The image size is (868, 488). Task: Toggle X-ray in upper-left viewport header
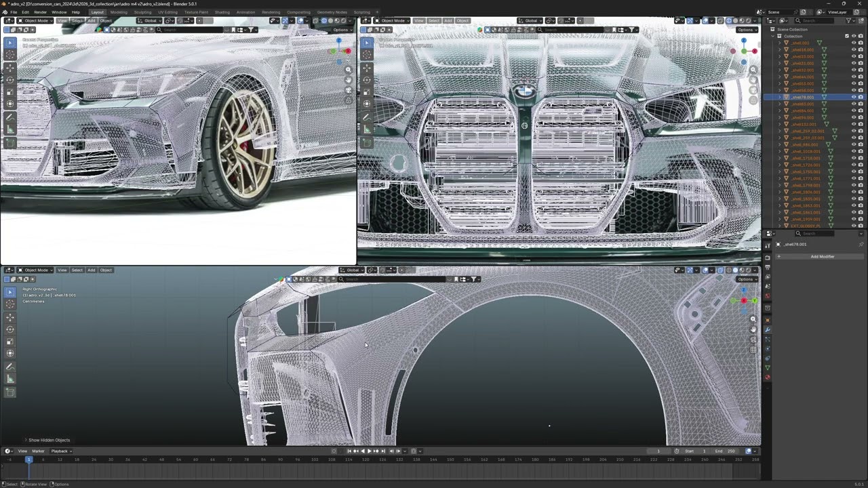(315, 21)
